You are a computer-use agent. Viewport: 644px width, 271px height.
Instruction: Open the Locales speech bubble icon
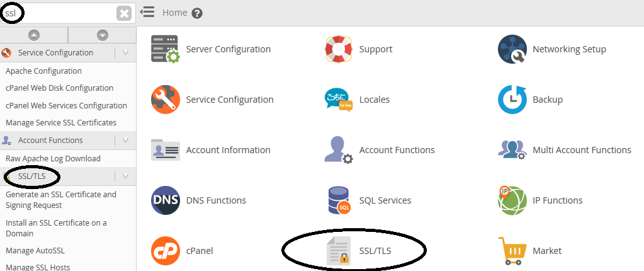click(x=339, y=100)
